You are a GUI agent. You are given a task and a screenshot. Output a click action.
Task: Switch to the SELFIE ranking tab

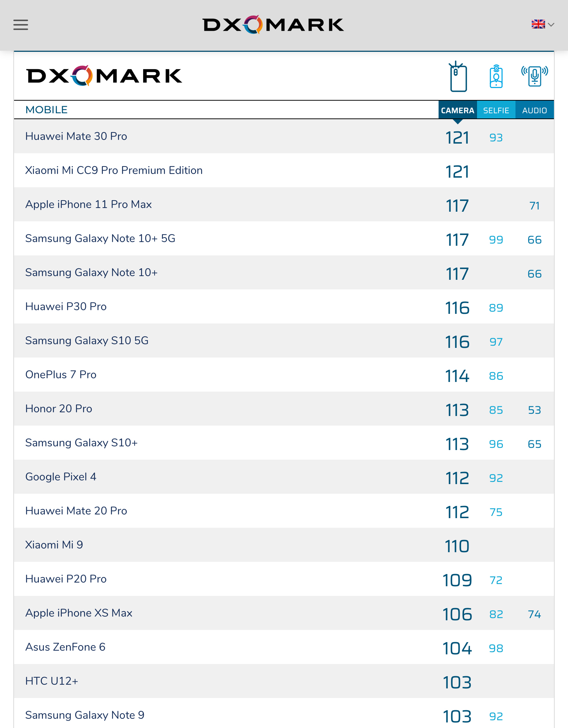coord(496,110)
